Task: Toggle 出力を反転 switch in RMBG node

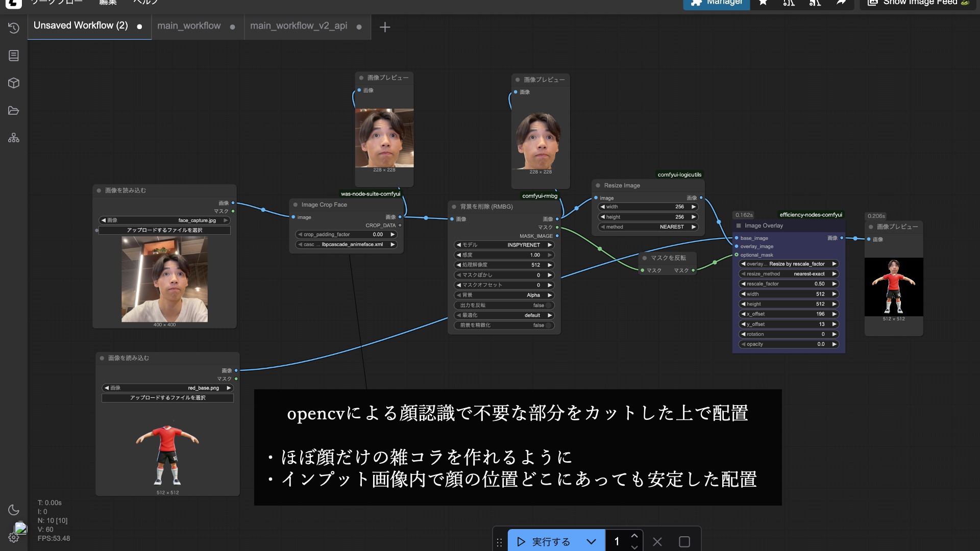Action: point(548,305)
